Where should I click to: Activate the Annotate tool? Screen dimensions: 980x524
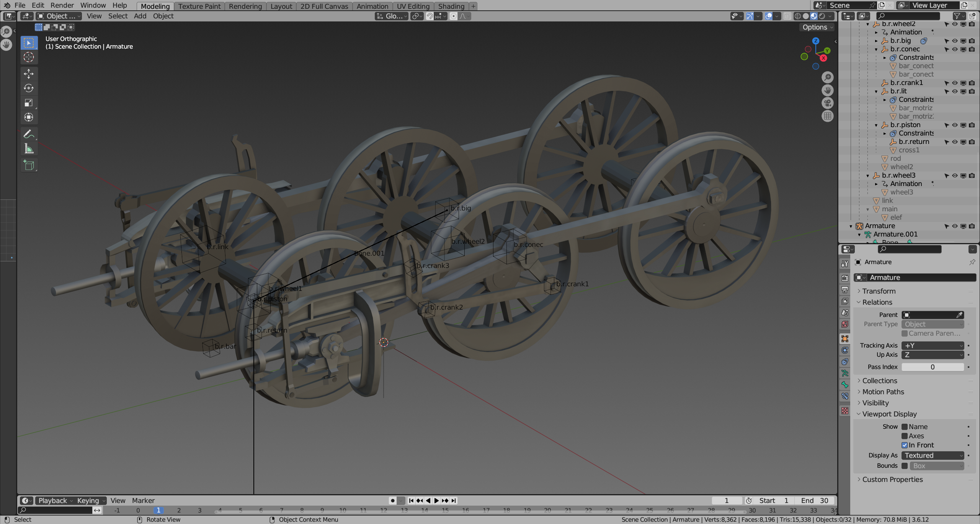coord(29,134)
